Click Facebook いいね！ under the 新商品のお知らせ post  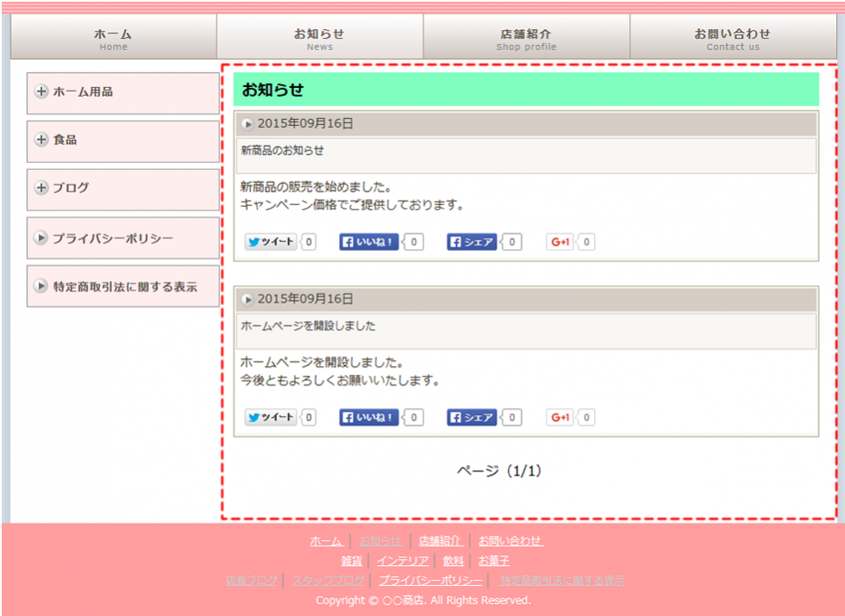pos(369,242)
